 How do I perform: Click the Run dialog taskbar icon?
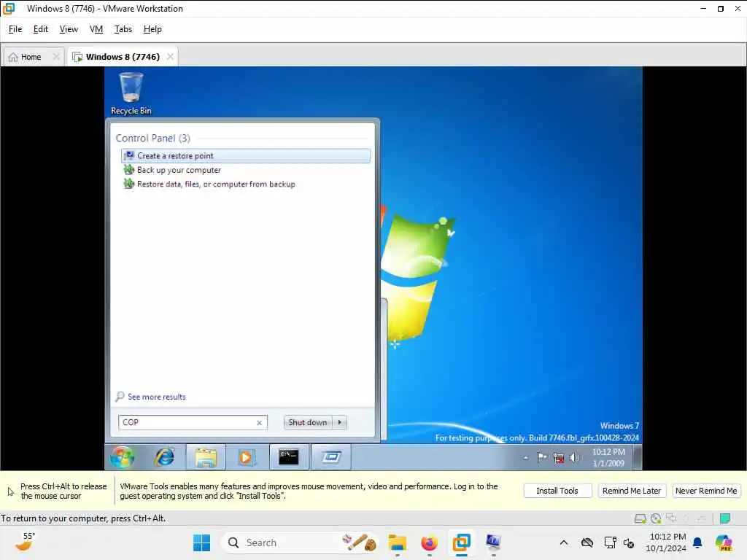331,457
